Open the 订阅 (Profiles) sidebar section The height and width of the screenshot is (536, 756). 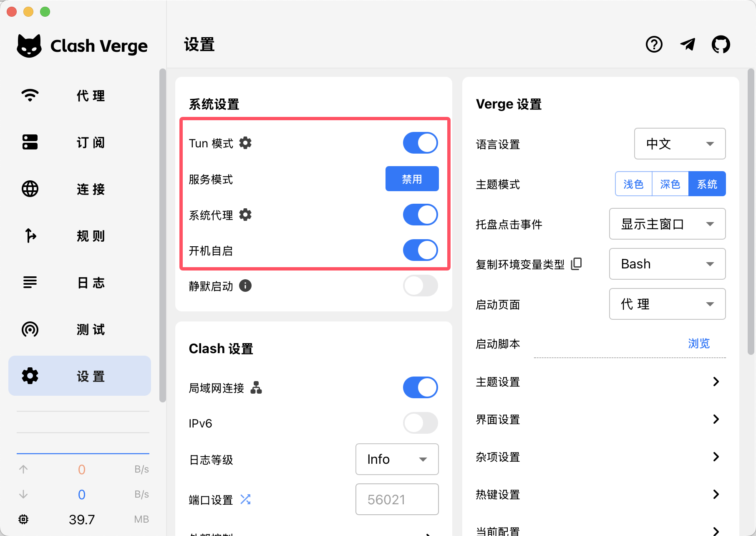pyautogui.click(x=29, y=142)
